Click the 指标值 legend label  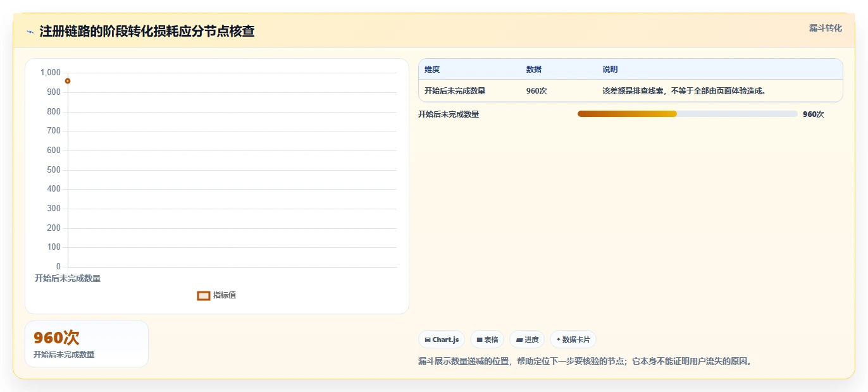pyautogui.click(x=225, y=295)
